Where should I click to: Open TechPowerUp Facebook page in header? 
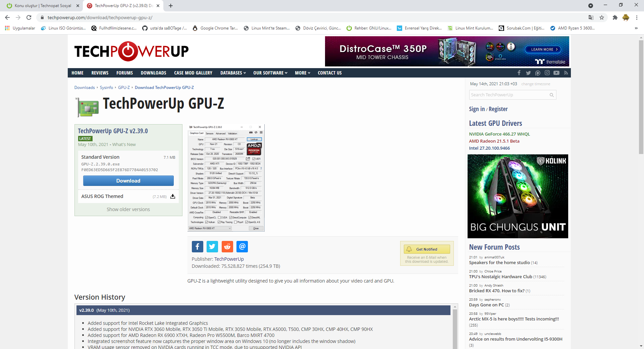tap(519, 73)
